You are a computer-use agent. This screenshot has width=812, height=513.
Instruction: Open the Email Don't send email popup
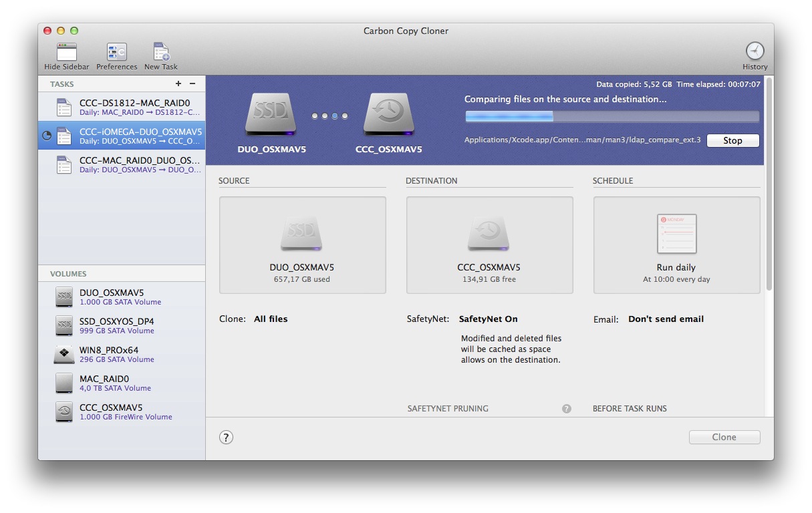[666, 319]
